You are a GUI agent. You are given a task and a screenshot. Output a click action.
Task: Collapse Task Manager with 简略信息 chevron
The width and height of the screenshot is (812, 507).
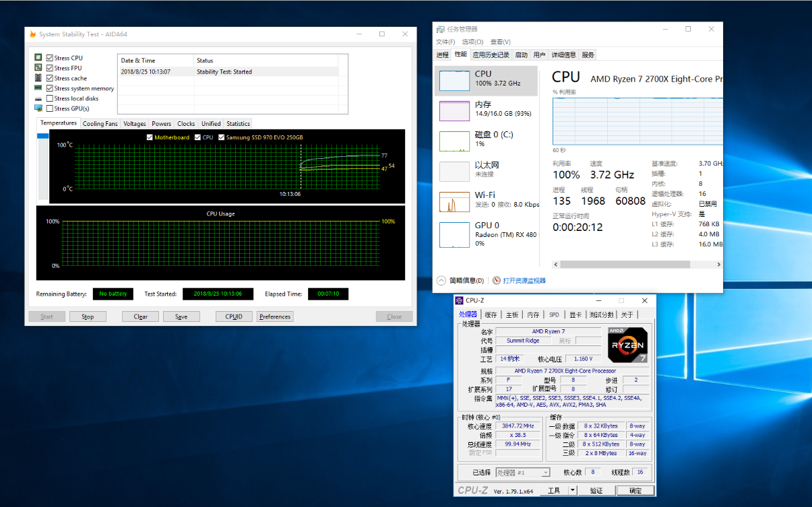[x=441, y=281]
